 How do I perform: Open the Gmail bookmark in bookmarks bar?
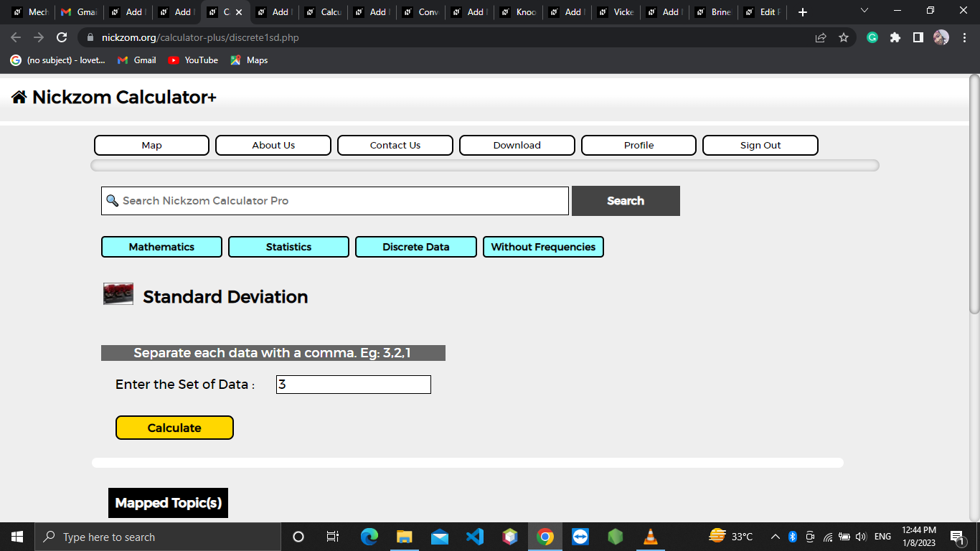tap(136, 60)
